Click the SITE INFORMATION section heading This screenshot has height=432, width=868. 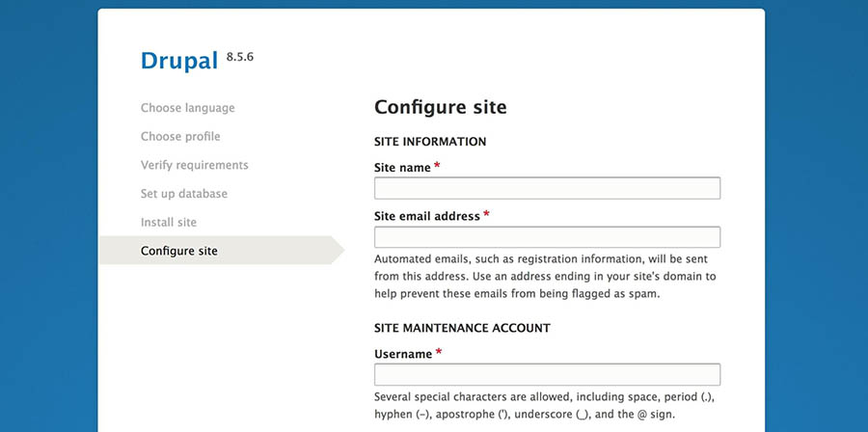pyautogui.click(x=430, y=142)
